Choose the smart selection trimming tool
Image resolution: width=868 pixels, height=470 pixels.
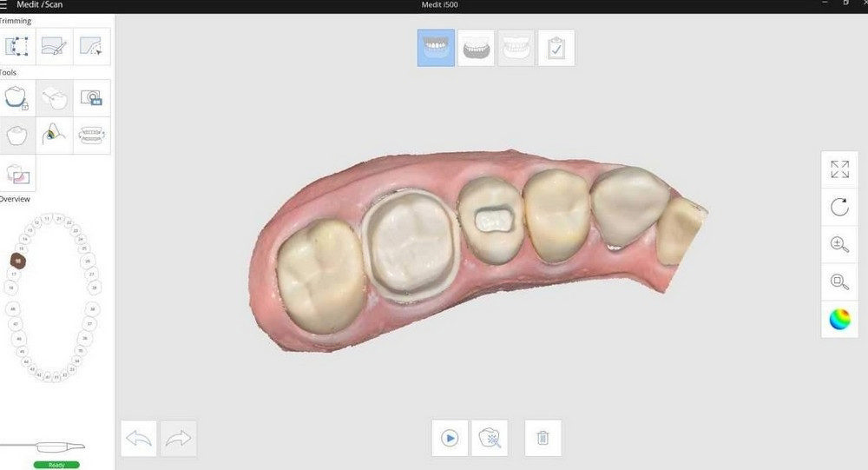coord(91,47)
